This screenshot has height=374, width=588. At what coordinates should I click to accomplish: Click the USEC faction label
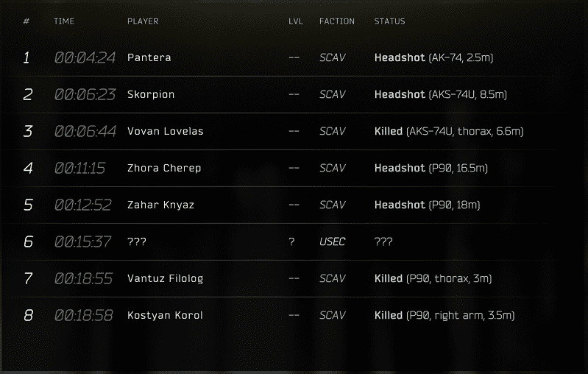click(x=332, y=241)
